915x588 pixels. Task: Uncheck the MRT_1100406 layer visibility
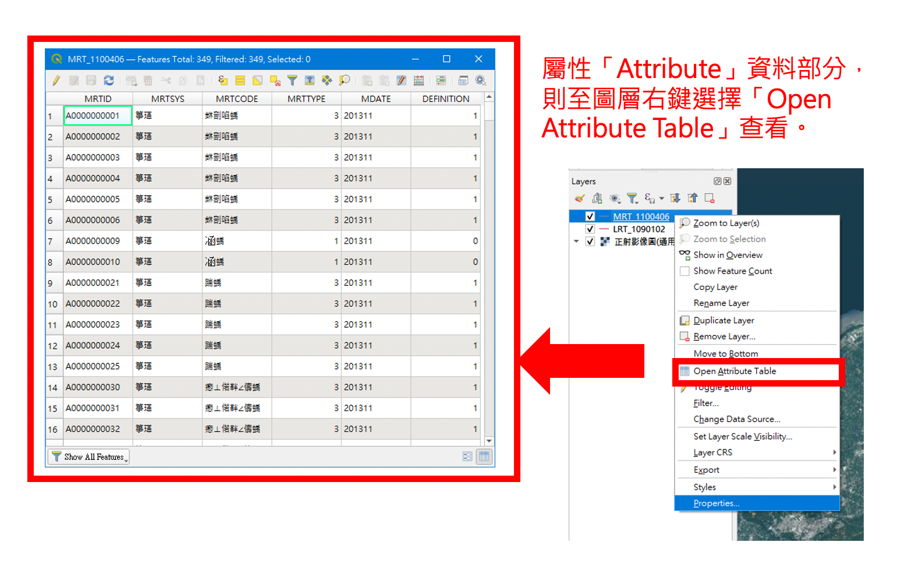tap(590, 217)
